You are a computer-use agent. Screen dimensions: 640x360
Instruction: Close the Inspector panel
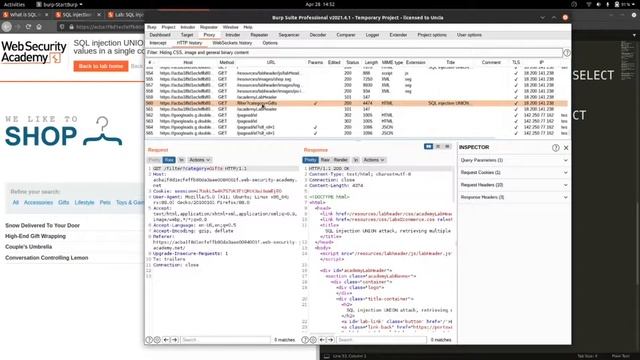pos(566,148)
